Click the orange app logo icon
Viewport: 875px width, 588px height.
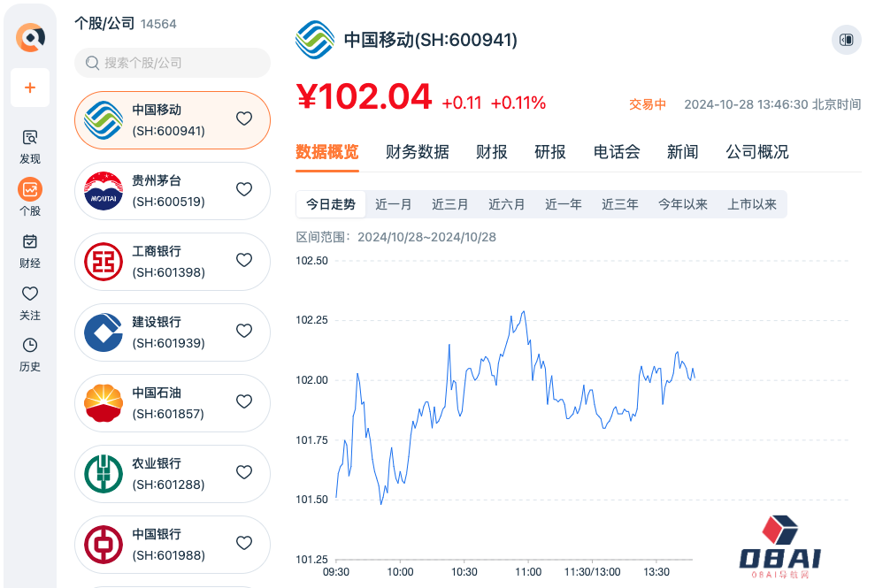(x=30, y=37)
